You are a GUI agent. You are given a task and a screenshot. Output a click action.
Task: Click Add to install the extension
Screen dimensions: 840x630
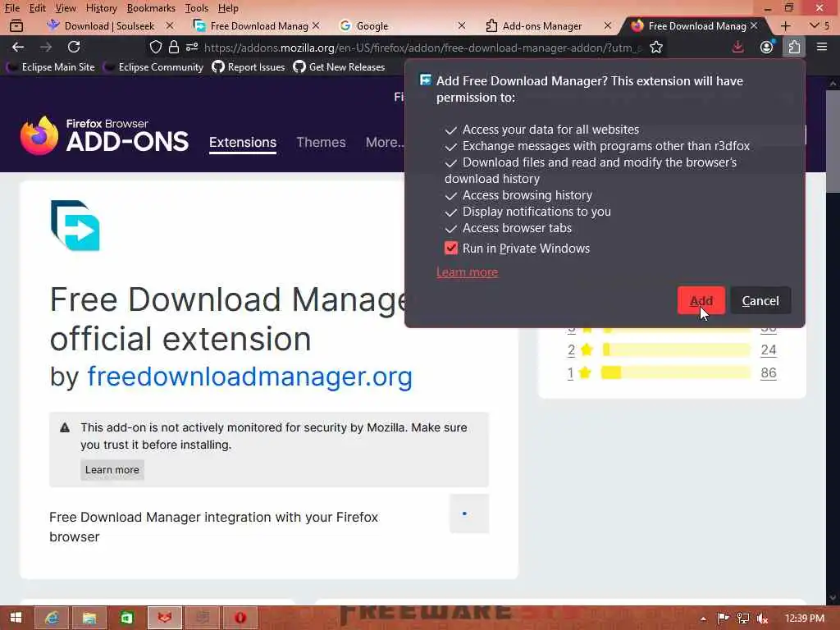point(701,300)
